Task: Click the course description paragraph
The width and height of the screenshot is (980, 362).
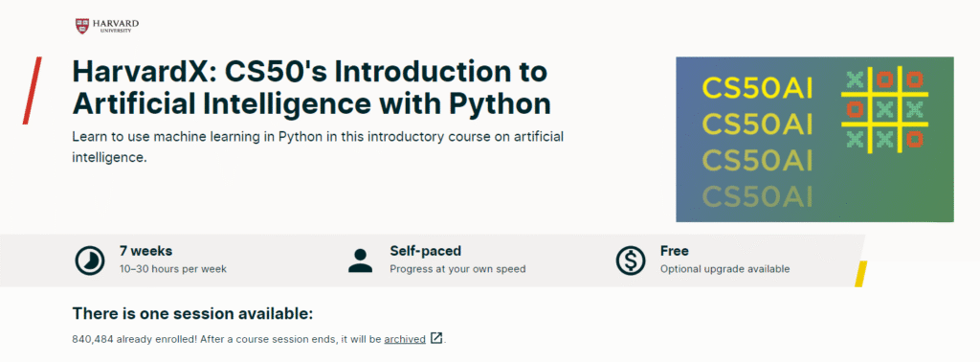Action: [318, 147]
